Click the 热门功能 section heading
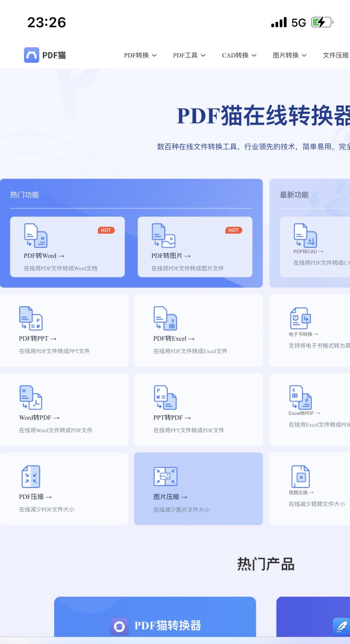 click(25, 195)
